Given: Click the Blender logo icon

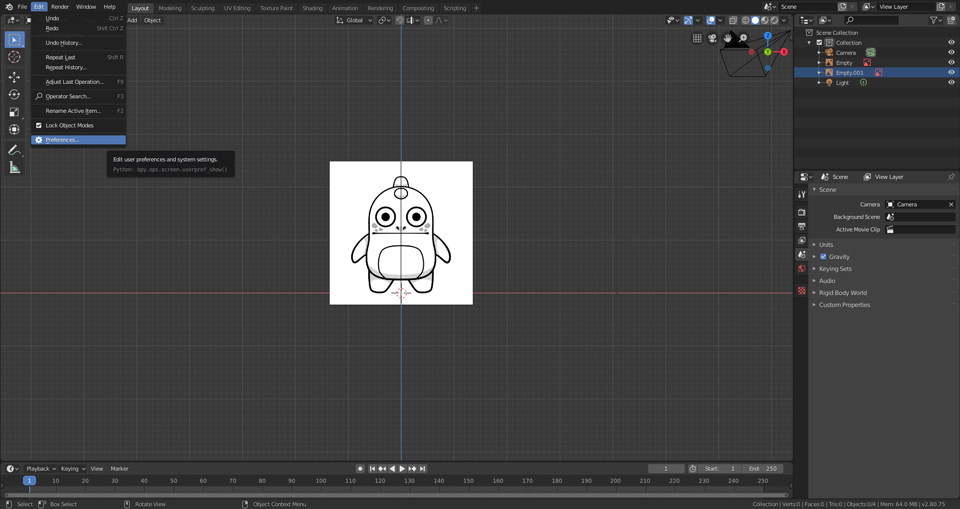Looking at the screenshot, I should (x=9, y=7).
